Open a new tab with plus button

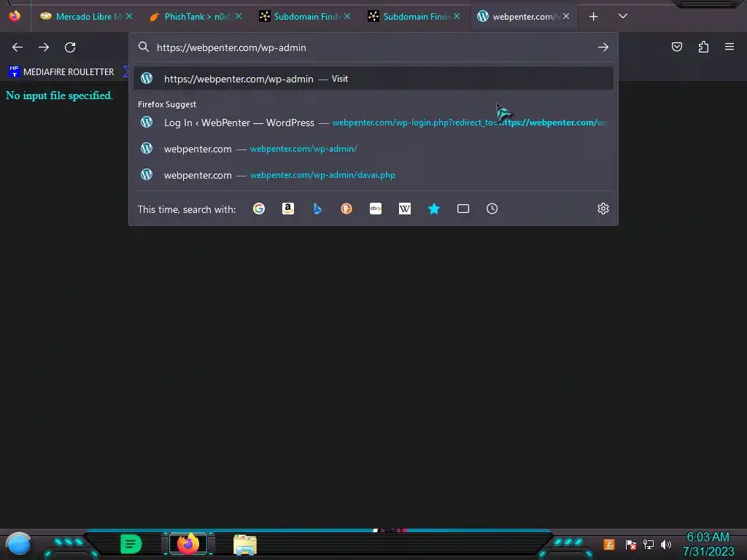594,17
